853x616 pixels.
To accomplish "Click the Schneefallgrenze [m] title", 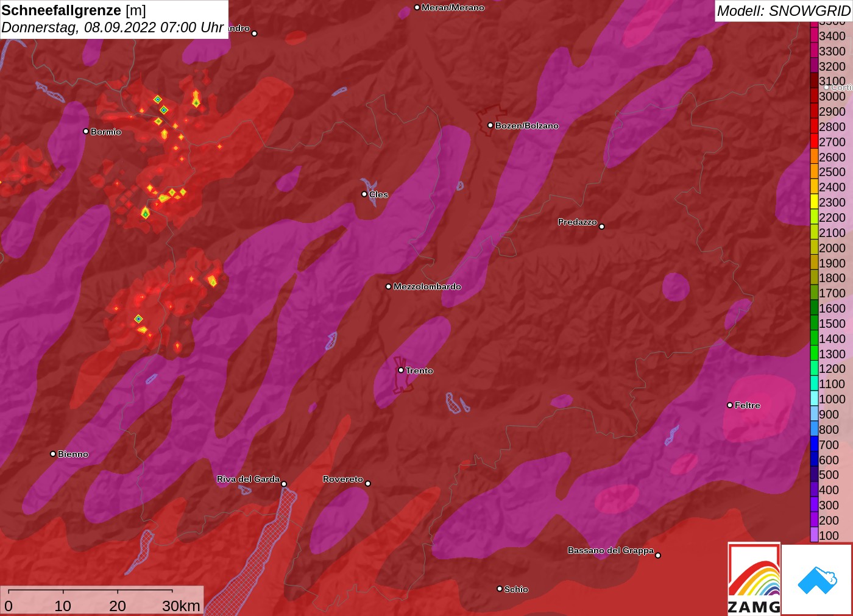I will coord(74,10).
